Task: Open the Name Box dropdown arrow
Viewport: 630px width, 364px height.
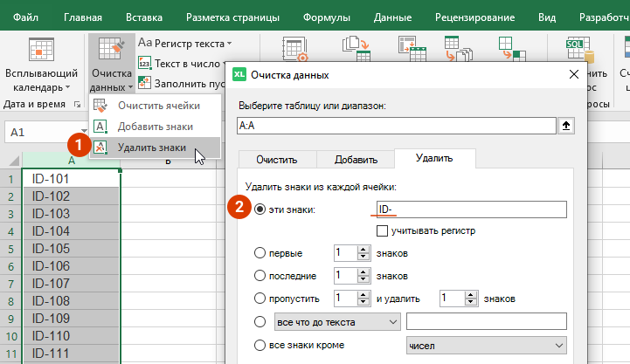Action: (84, 132)
